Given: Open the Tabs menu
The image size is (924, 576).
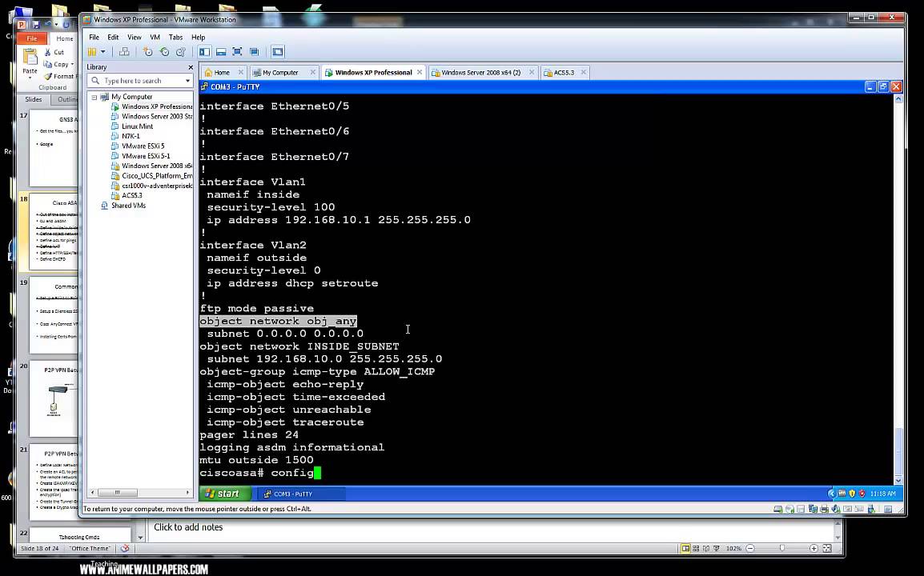Looking at the screenshot, I should pos(175,37).
